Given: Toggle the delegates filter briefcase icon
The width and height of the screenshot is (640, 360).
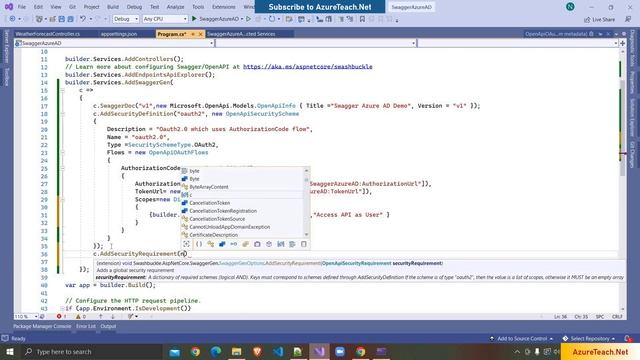Looking at the screenshot, I should click(257, 244).
